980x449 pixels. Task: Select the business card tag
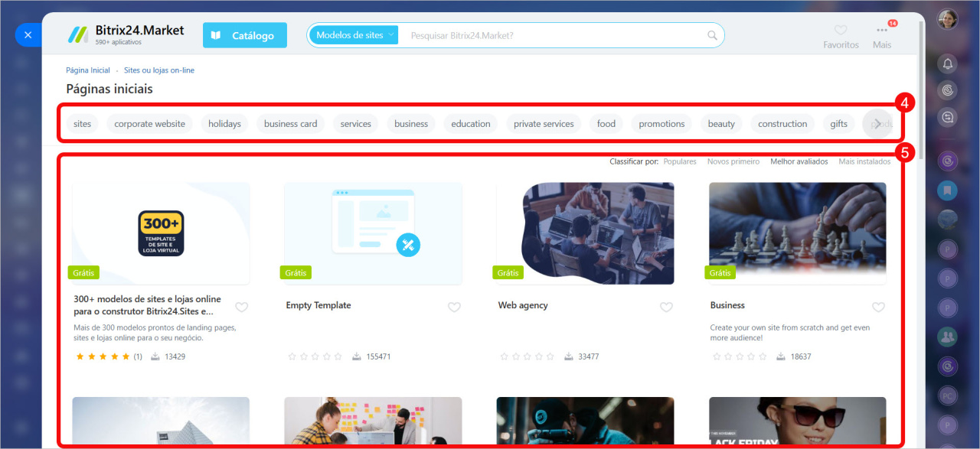(x=291, y=124)
